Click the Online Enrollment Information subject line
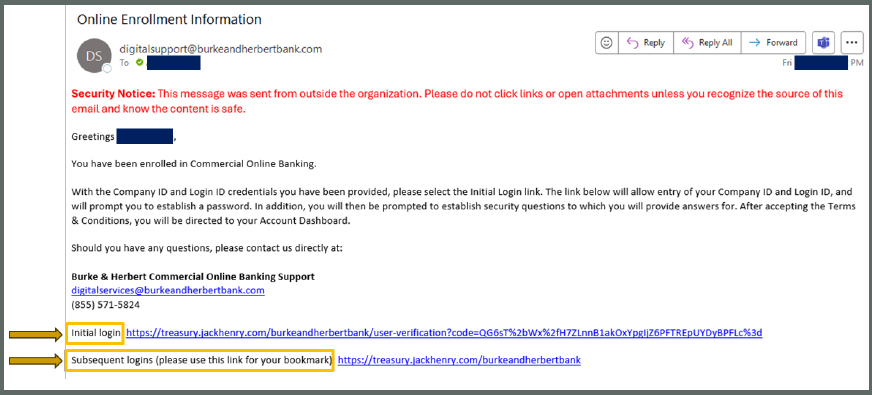 (x=169, y=19)
